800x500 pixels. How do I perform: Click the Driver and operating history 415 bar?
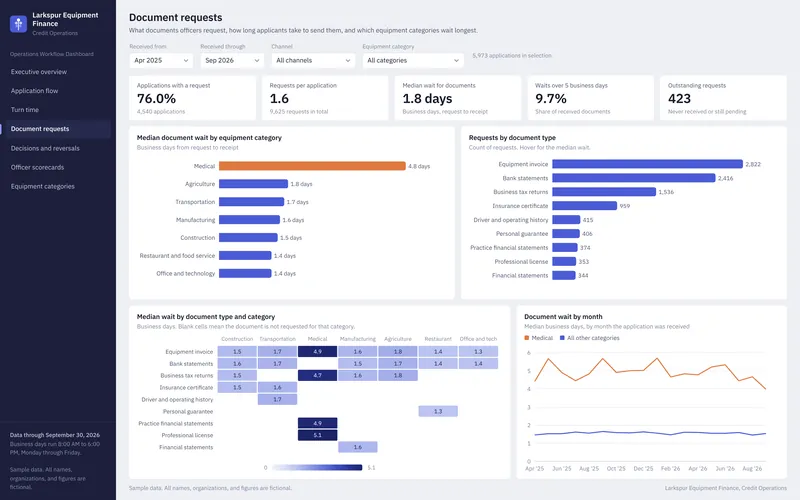pyautogui.click(x=566, y=219)
